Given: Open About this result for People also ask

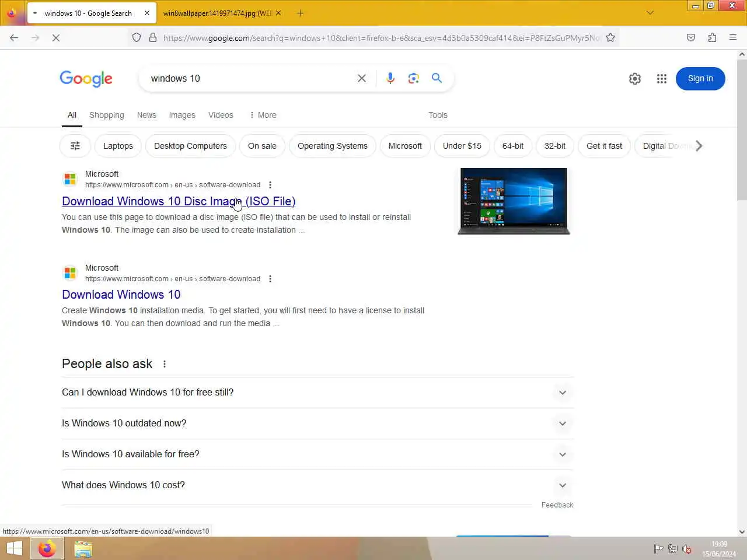Looking at the screenshot, I should point(165,364).
